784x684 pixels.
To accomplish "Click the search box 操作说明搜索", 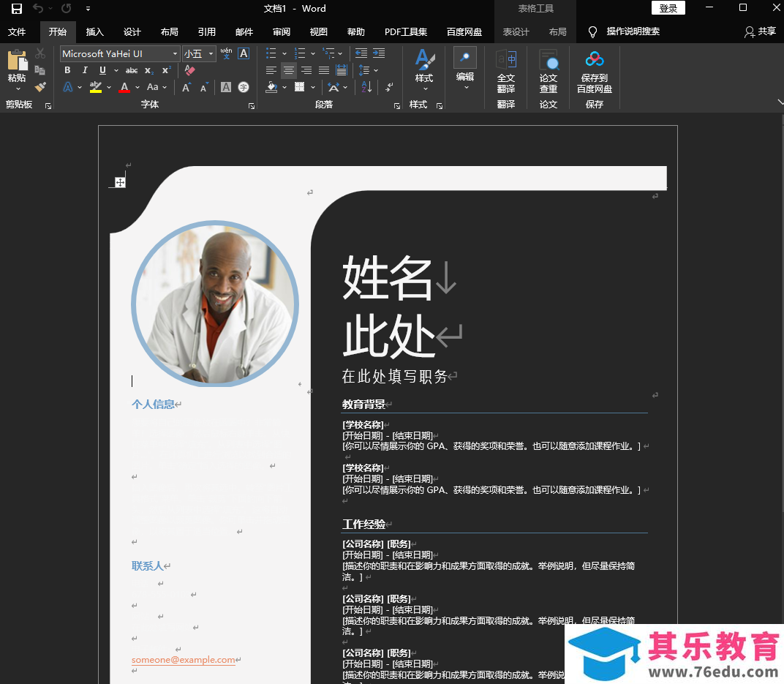I will point(633,31).
